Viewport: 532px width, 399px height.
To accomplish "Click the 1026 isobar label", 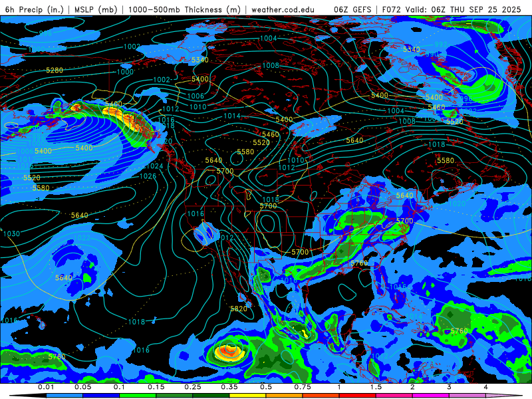I will [x=148, y=176].
